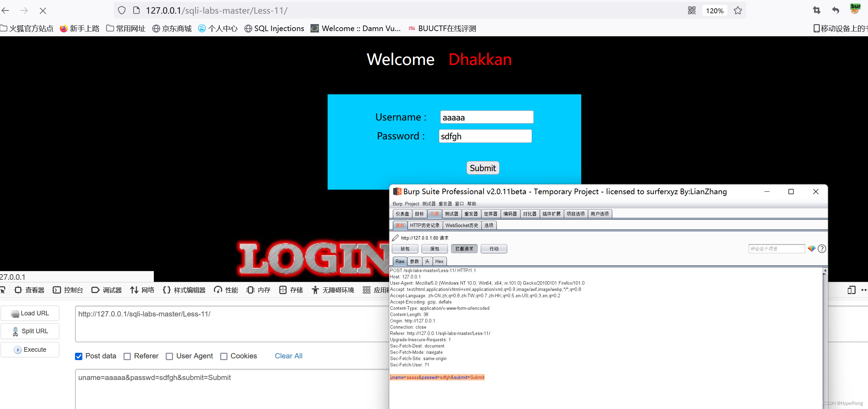This screenshot has width=868, height=409.
Task: Bookmark page with the star icon
Action: [x=738, y=10]
